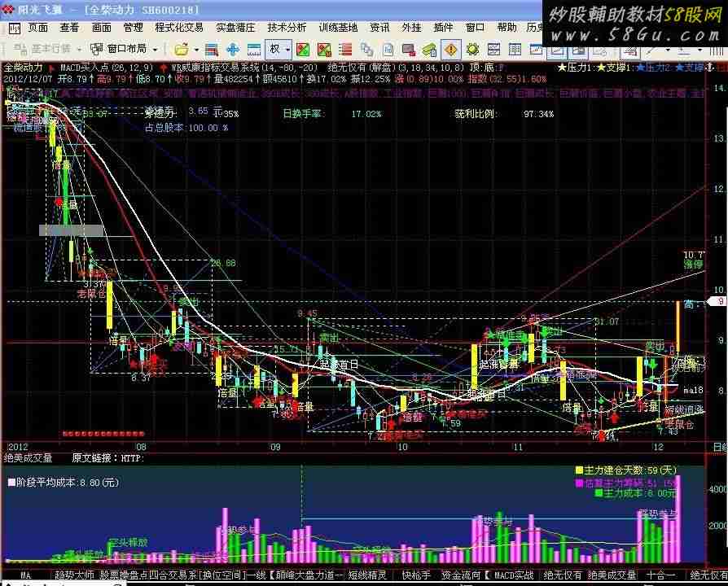Screen dimensions: 728x586
Task: Click the 08 month marker on time axis
Action: coord(141,447)
